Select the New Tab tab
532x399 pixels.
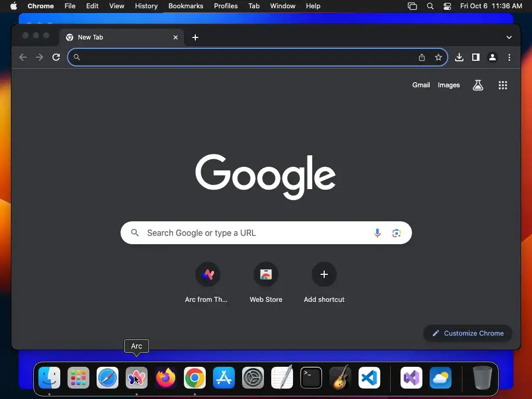coord(122,37)
